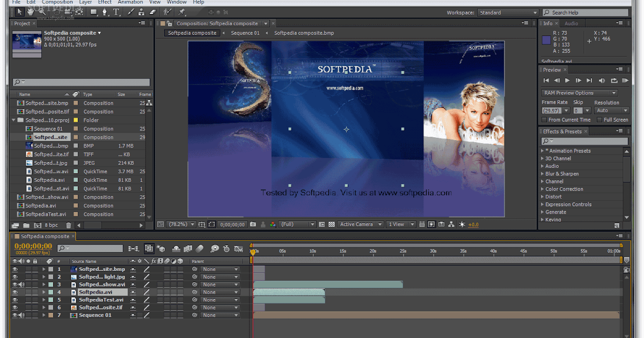644x338 pixels.
Task: Play the preview with Play button
Action: pyautogui.click(x=567, y=80)
